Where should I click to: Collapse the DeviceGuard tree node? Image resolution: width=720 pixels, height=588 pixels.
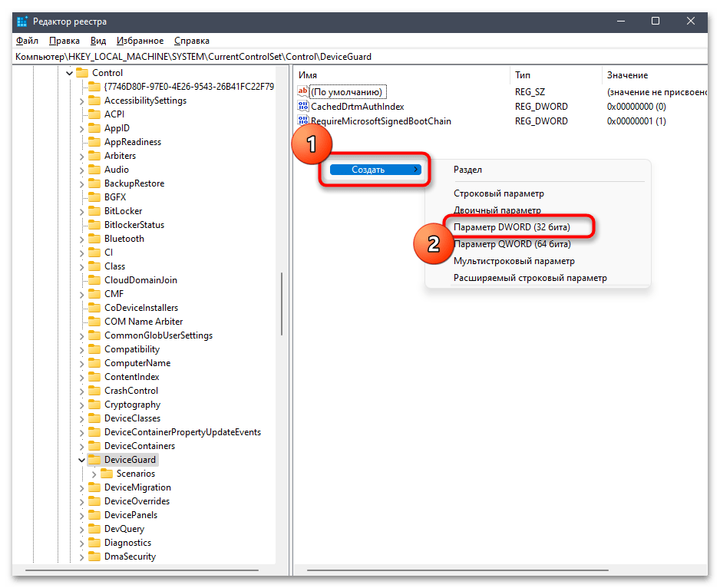81,460
